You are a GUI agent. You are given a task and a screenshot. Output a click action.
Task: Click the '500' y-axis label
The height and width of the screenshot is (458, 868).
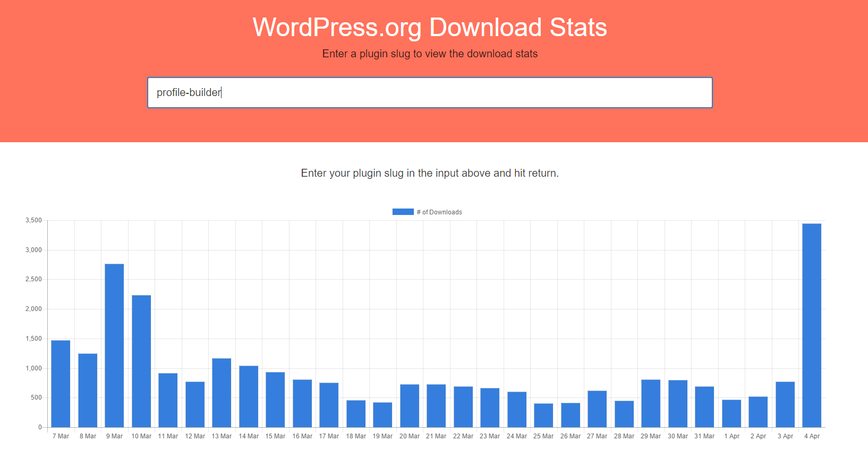click(37, 397)
